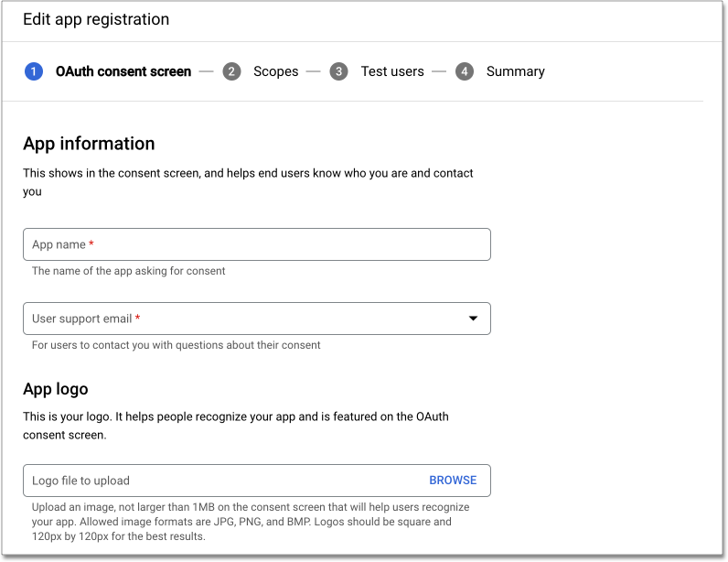
Task: Click the red asterisk beside App name
Action: pyautogui.click(x=91, y=244)
